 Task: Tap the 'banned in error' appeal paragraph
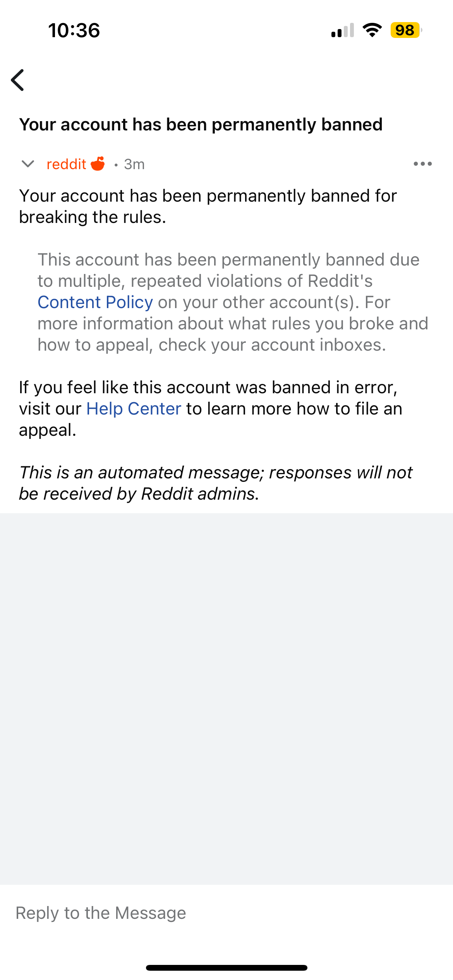pyautogui.click(x=211, y=409)
